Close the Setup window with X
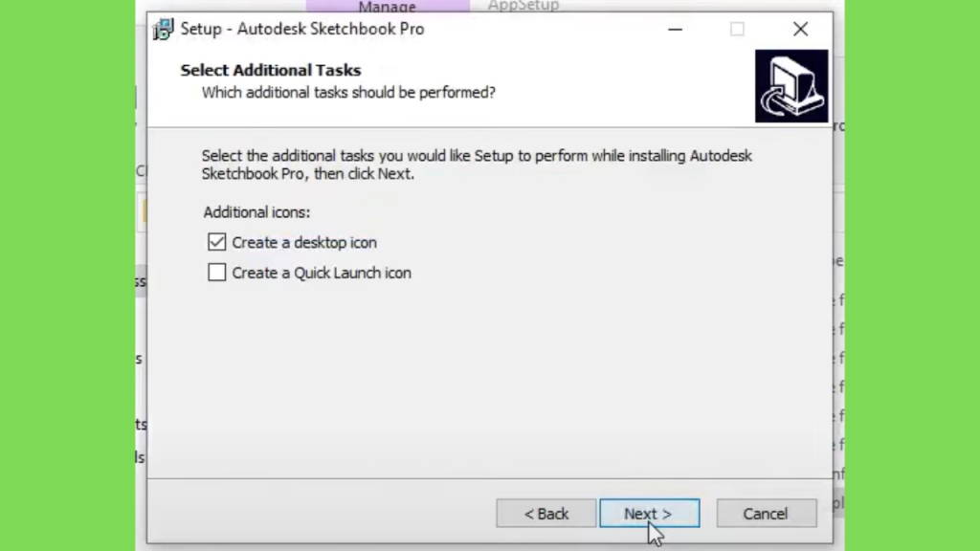This screenshot has height=551, width=980. click(x=801, y=30)
